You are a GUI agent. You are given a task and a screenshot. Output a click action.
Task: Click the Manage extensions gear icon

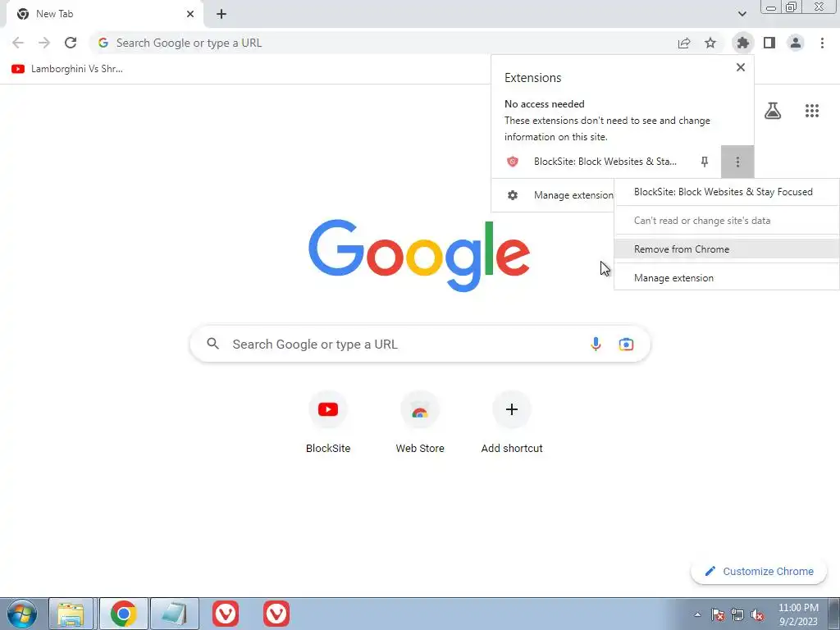coord(513,195)
